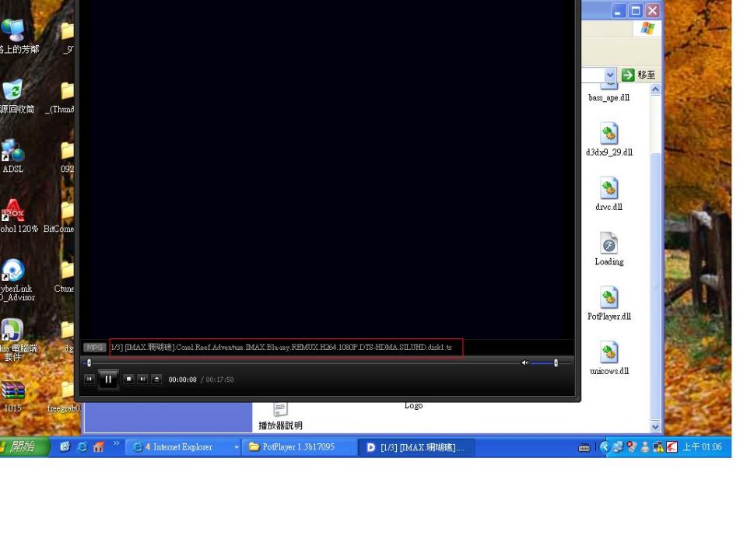Mute audio via the speaker icon

[525, 363]
